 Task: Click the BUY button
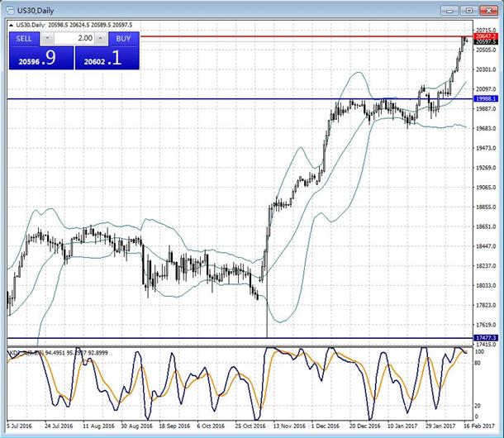pyautogui.click(x=124, y=39)
